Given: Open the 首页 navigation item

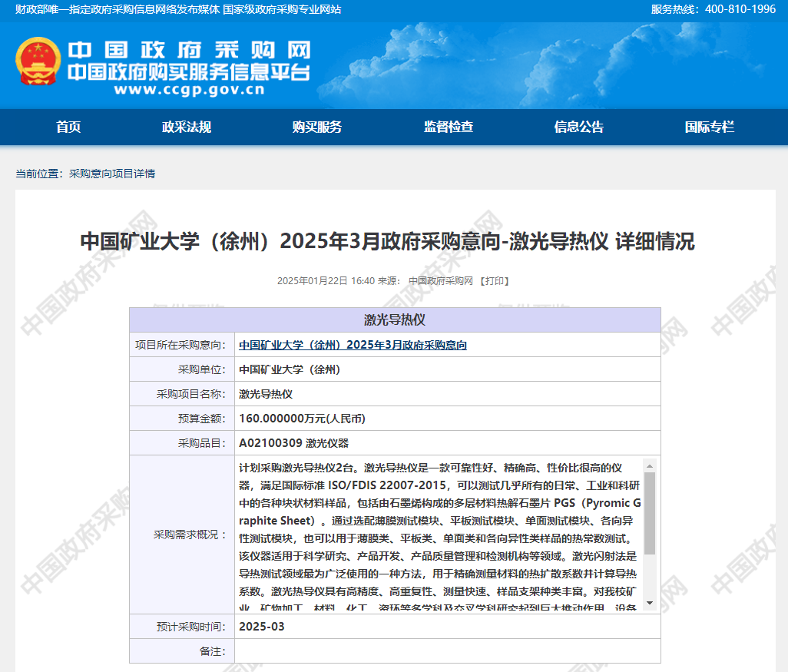Looking at the screenshot, I should coord(68,127).
